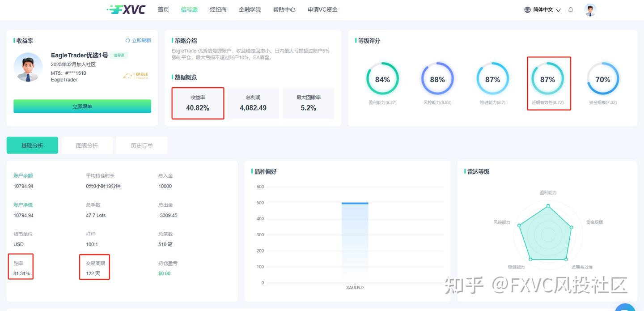
Task: Click the 70% 资金规模 gauge
Action: tap(603, 79)
